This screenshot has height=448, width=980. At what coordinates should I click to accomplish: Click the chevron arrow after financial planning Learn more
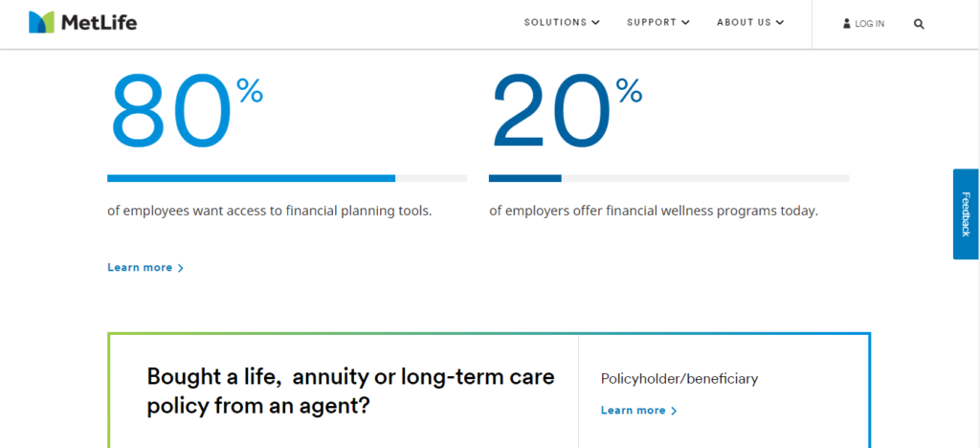tap(181, 268)
